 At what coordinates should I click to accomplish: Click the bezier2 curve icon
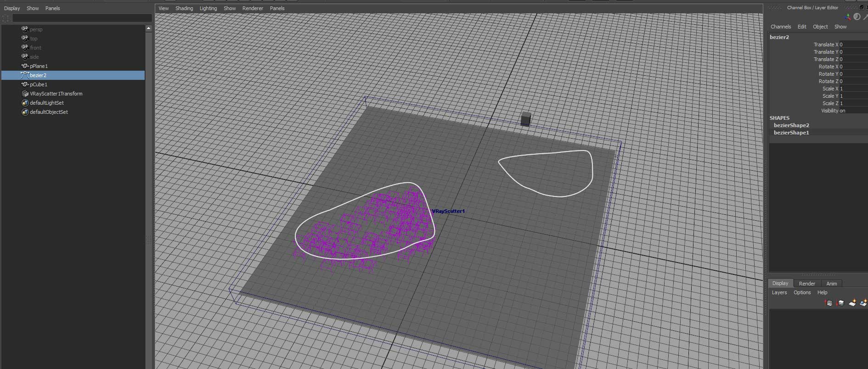pos(25,75)
